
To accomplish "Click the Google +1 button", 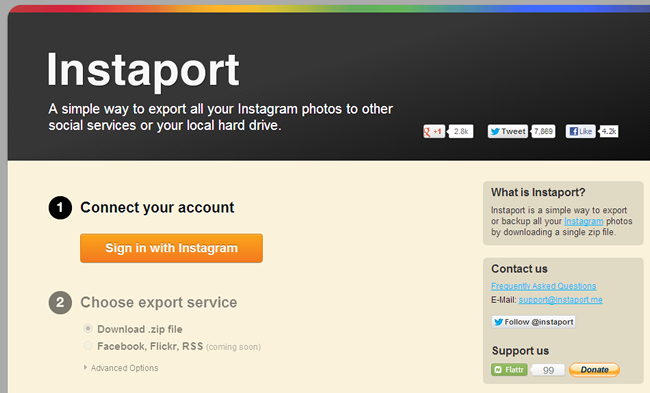I will click(x=434, y=131).
